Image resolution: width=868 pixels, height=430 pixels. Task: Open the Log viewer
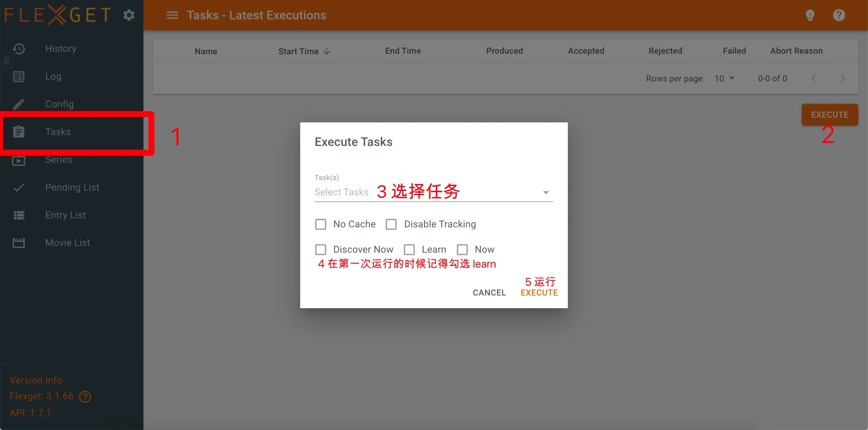[53, 76]
